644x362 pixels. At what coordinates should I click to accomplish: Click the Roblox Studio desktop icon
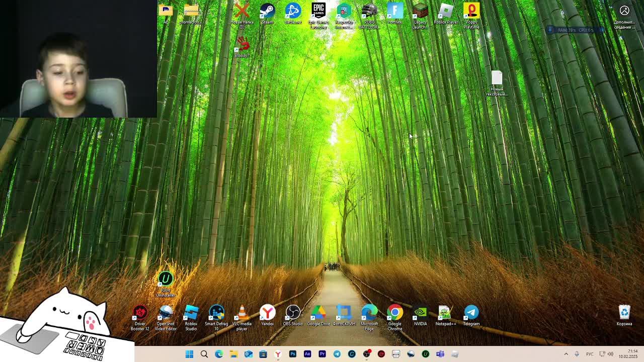click(191, 318)
